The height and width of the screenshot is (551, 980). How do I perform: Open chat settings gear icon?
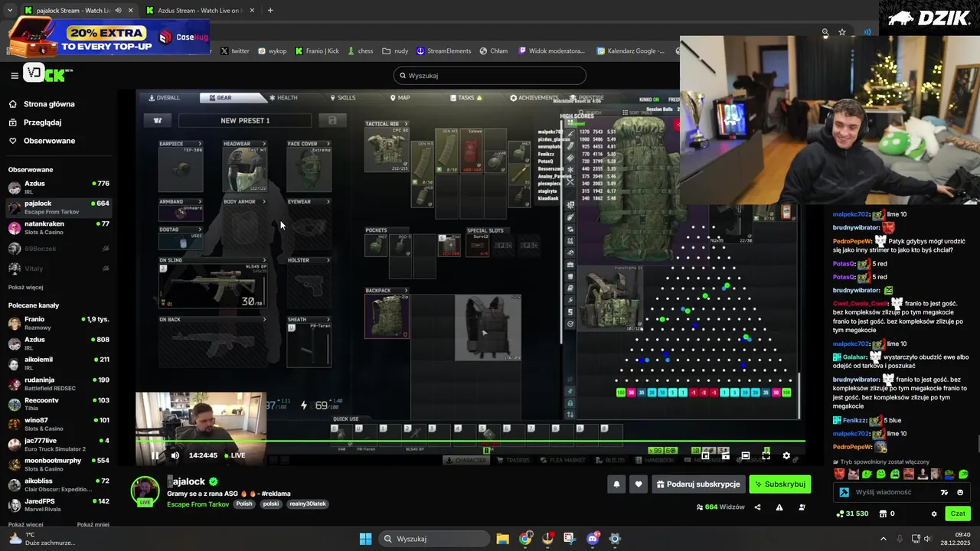point(934,514)
